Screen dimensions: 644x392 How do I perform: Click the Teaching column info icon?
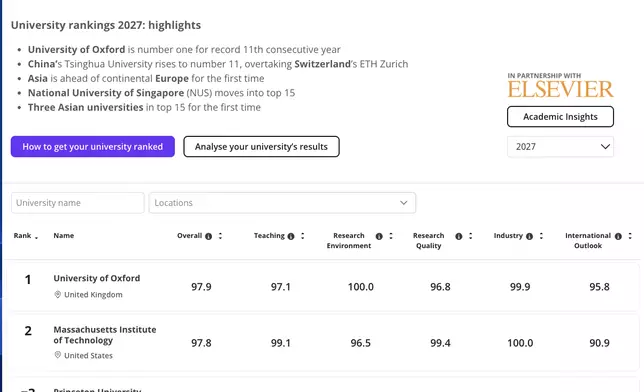pos(291,236)
